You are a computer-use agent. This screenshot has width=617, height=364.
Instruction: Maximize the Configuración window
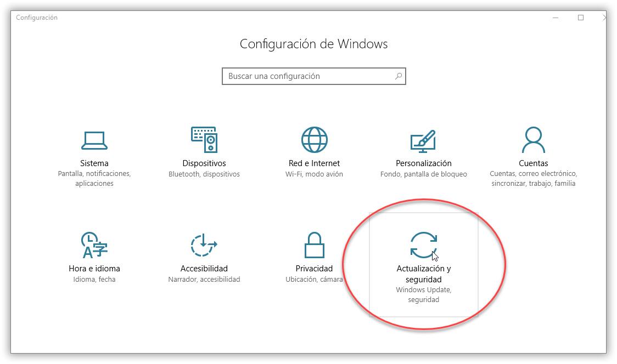(x=580, y=18)
